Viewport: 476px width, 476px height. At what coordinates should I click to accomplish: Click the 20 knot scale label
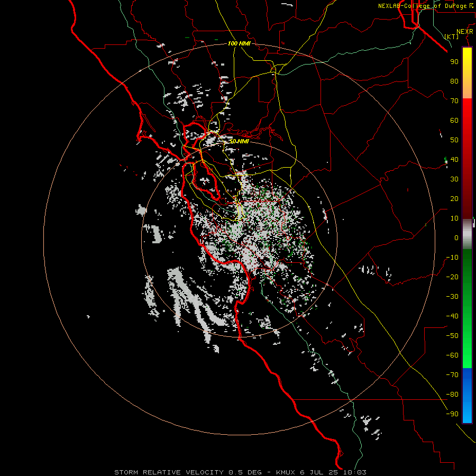454,198
